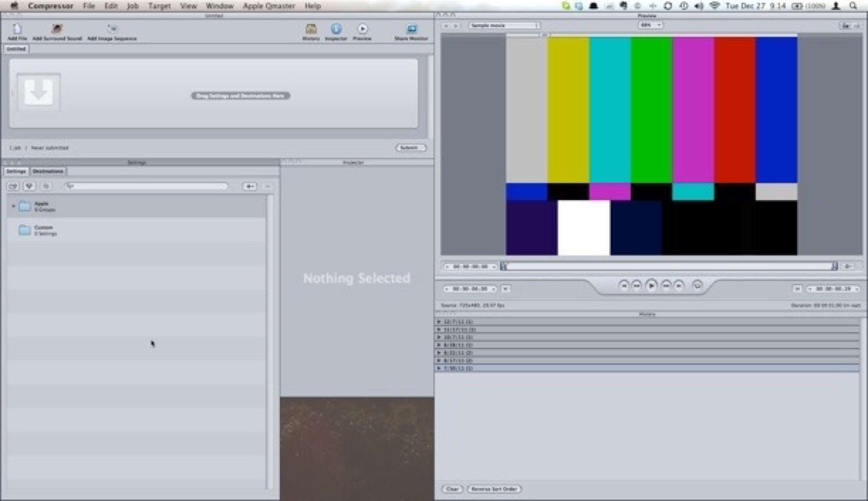Click the Add File toolbar icon
868x501 pixels.
tap(17, 29)
